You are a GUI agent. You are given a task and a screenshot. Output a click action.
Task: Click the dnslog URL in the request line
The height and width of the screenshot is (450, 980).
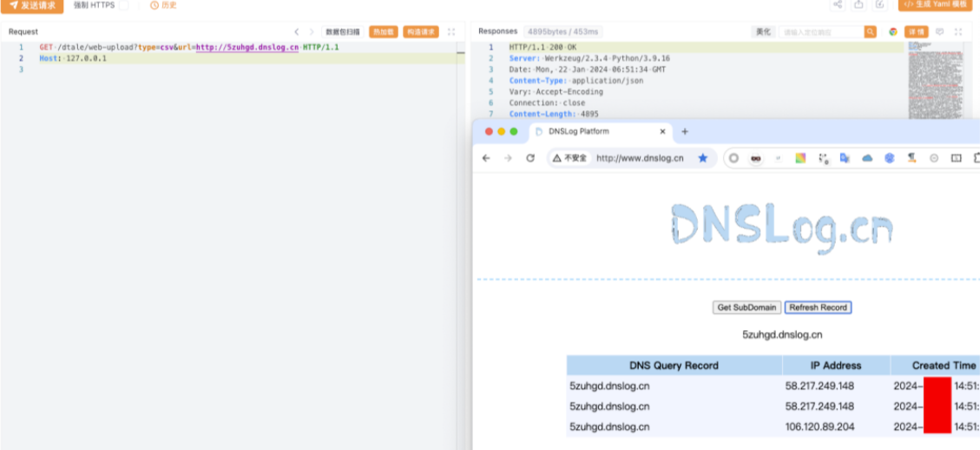click(247, 48)
